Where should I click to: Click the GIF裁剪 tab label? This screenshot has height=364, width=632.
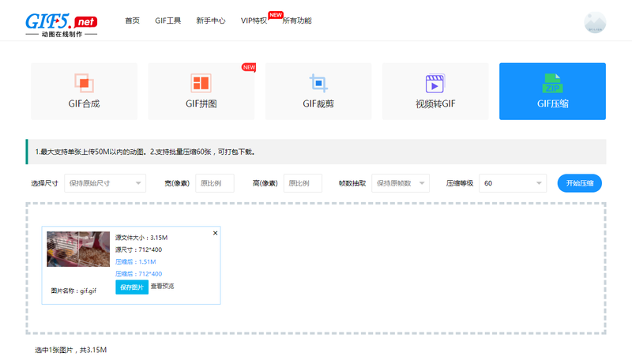coord(318,104)
